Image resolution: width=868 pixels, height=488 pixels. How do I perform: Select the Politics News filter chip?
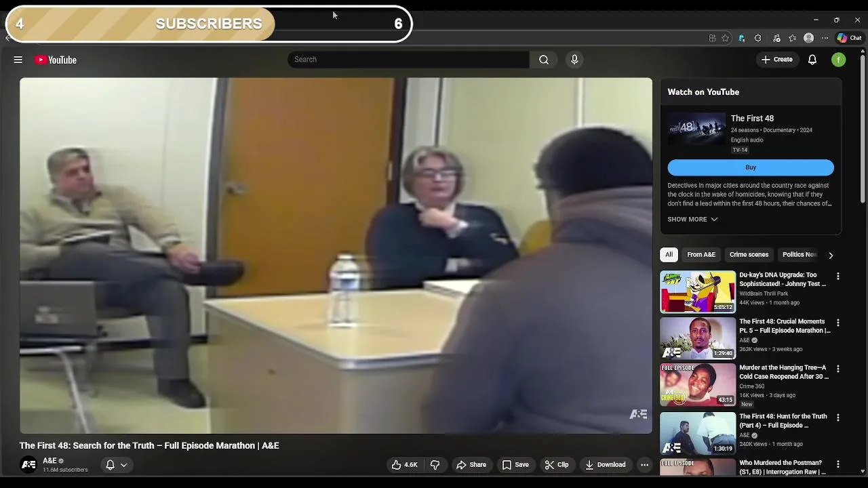pyautogui.click(x=800, y=255)
